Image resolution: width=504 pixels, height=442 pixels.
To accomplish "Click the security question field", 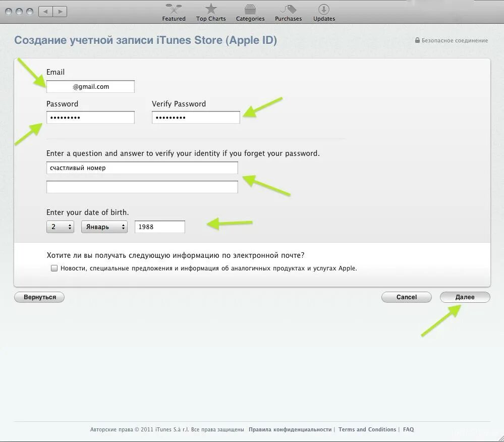I will tap(142, 168).
